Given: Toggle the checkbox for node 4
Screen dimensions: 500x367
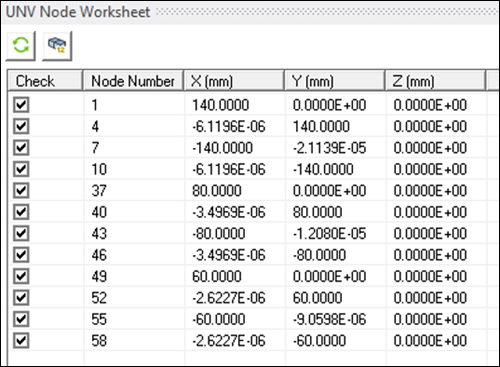Looking at the screenshot, I should point(21,126).
